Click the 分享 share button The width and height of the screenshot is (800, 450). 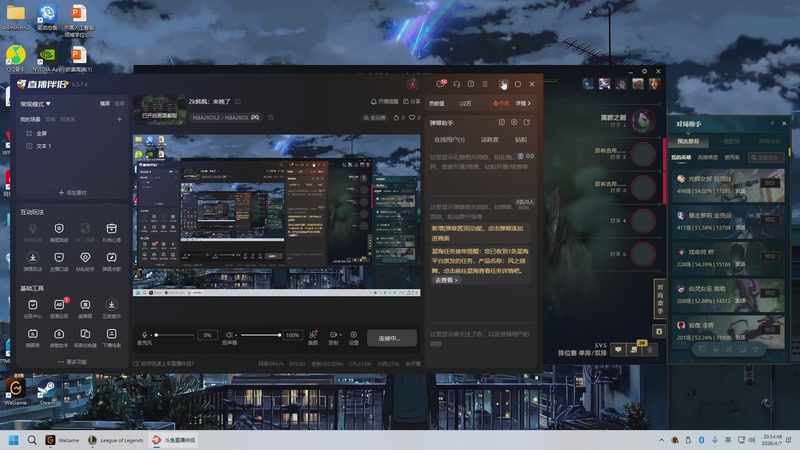pyautogui.click(x=412, y=102)
